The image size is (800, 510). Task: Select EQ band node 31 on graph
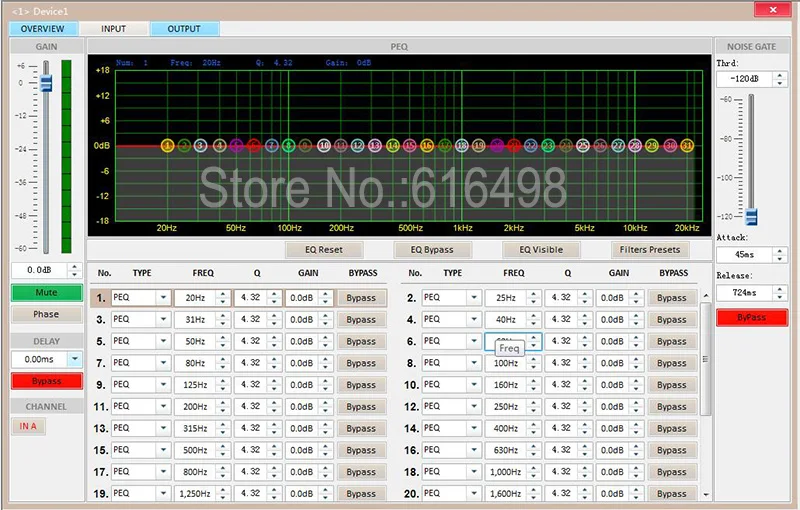click(687, 146)
